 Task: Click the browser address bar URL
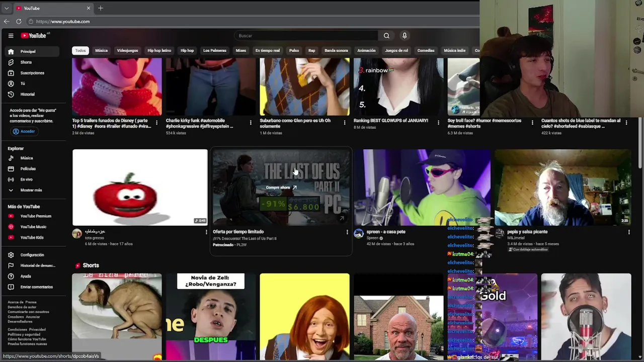click(x=63, y=22)
